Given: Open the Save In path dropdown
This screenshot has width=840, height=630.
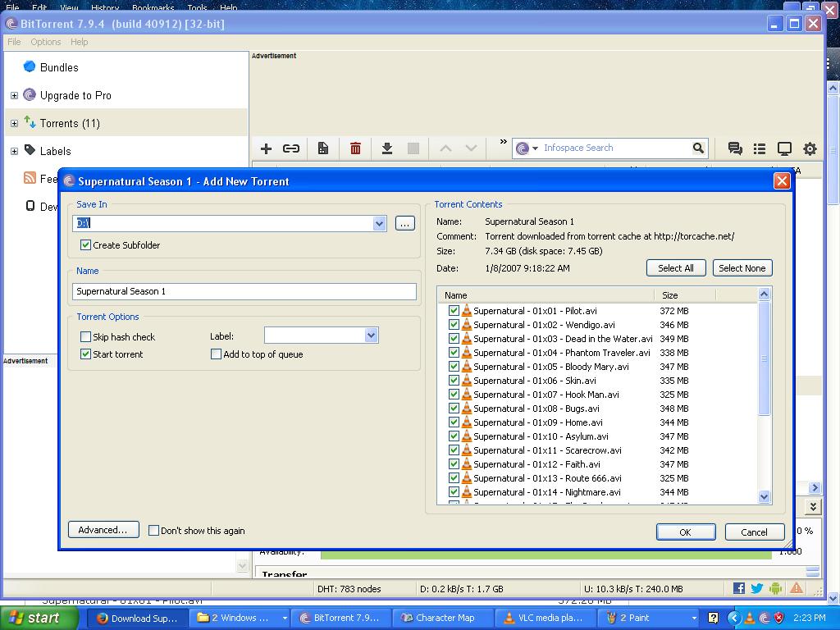Looking at the screenshot, I should pyautogui.click(x=379, y=223).
